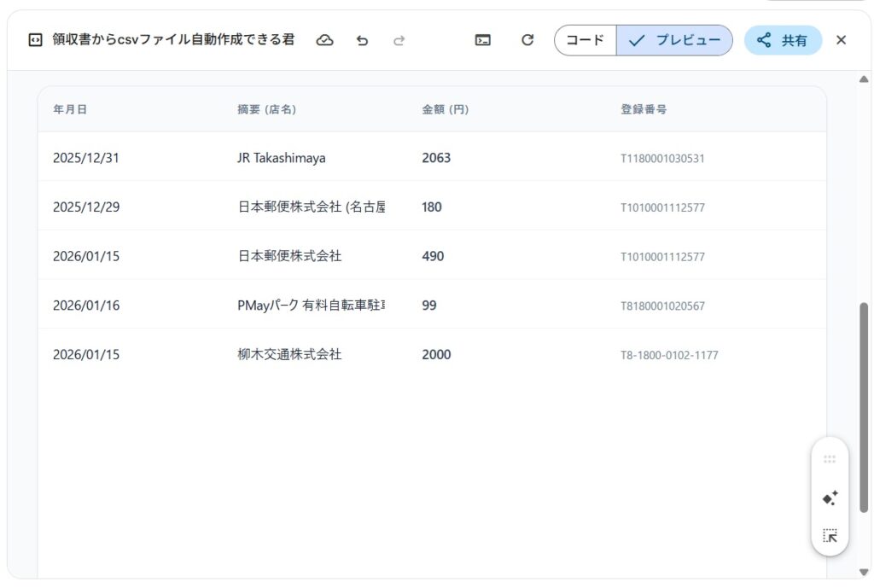Click registration number T8-1800-0102-1177
Viewport: 874px width, 588px height.
coord(669,355)
